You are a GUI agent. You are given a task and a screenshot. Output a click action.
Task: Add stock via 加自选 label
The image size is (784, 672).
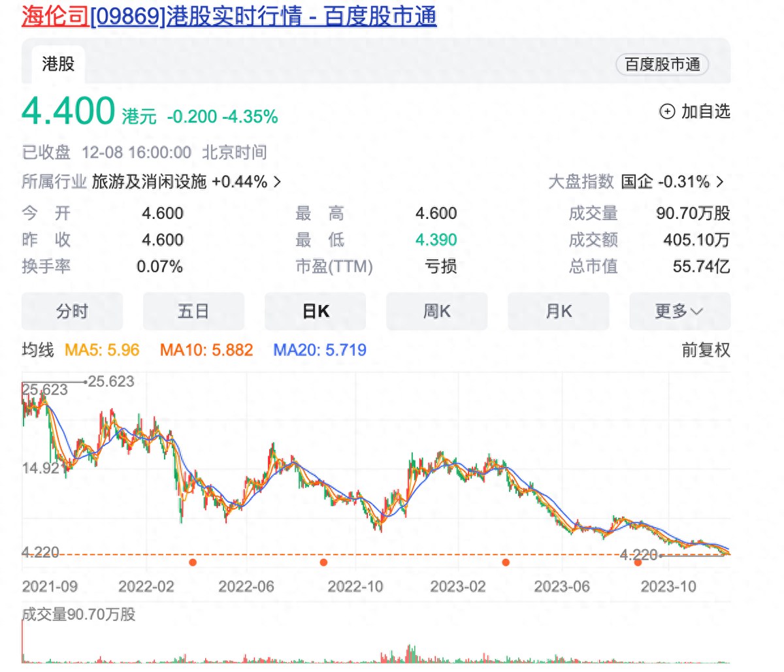[x=706, y=112]
